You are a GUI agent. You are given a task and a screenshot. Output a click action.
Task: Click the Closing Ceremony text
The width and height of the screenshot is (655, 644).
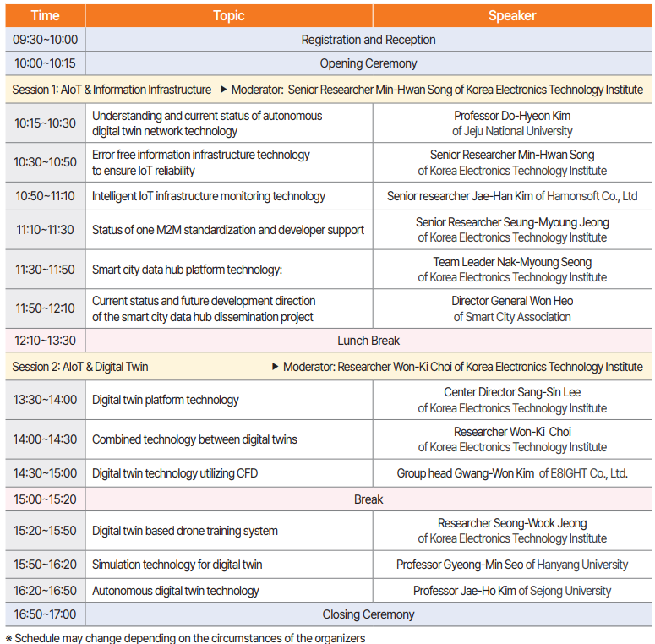click(368, 614)
